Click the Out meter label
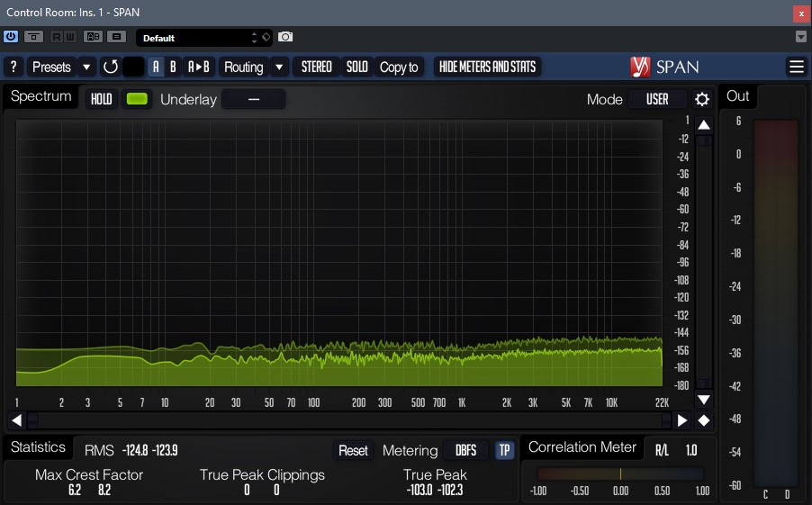This screenshot has height=505, width=812. 737,95
